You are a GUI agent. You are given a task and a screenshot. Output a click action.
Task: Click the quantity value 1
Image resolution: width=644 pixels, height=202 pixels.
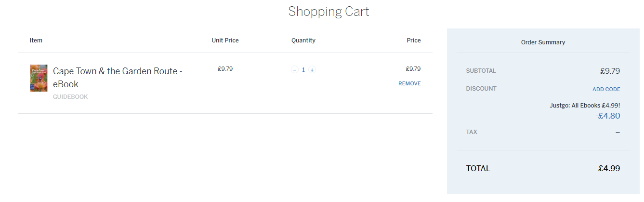303,70
